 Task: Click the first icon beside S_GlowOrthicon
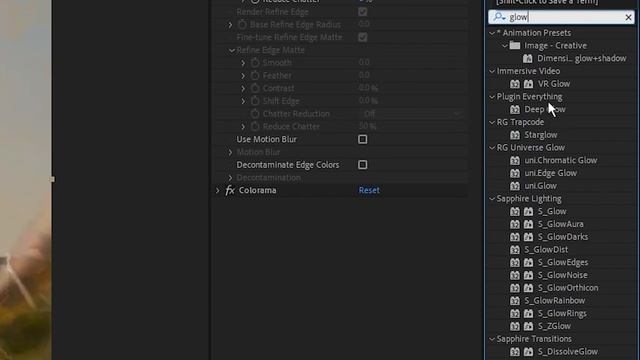515,288
